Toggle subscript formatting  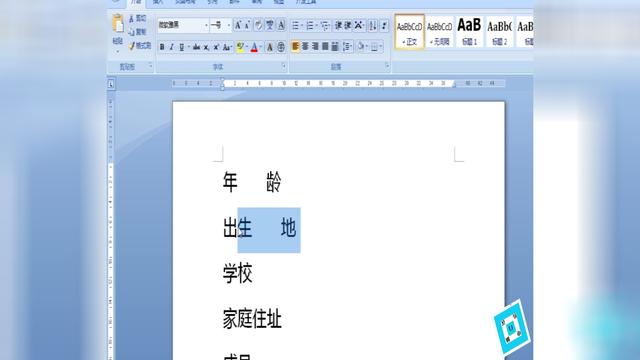207,47
